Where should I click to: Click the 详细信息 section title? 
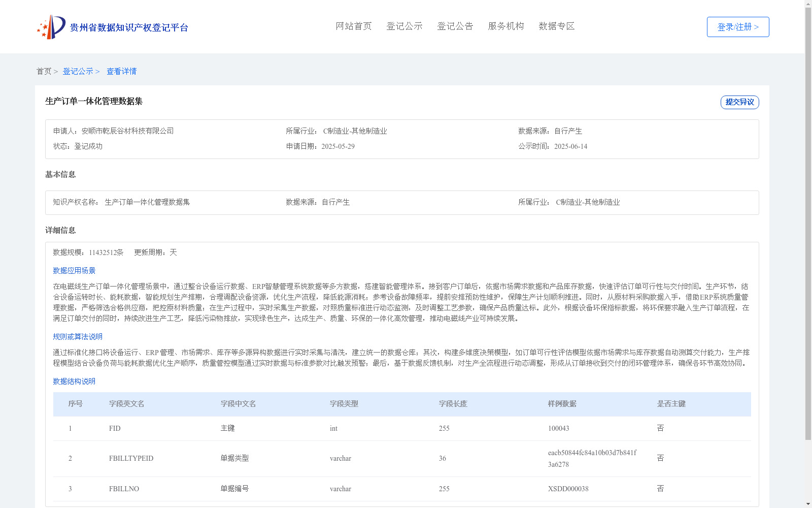pyautogui.click(x=60, y=230)
